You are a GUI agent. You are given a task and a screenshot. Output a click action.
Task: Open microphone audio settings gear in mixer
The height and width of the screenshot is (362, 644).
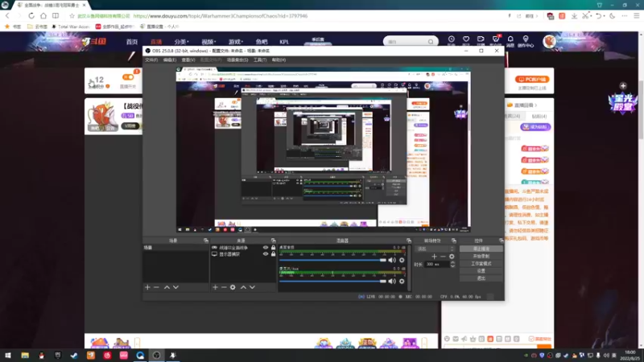pos(402,281)
